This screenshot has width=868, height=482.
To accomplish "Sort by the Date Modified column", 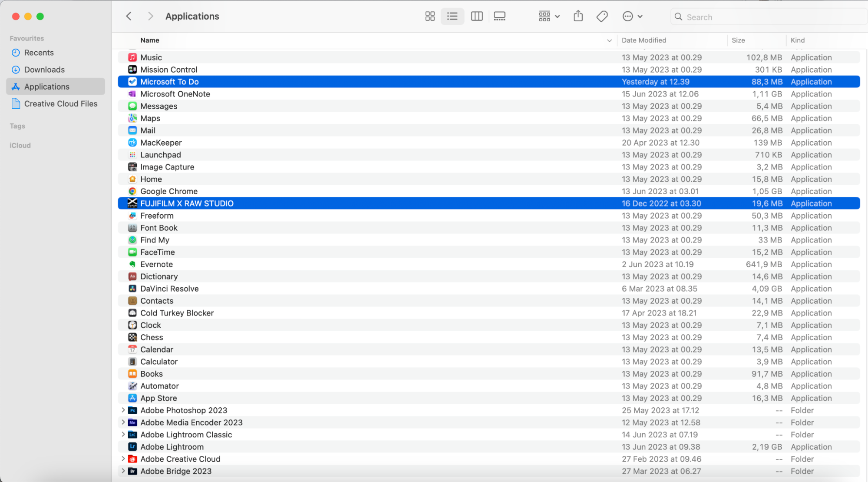I will point(644,40).
